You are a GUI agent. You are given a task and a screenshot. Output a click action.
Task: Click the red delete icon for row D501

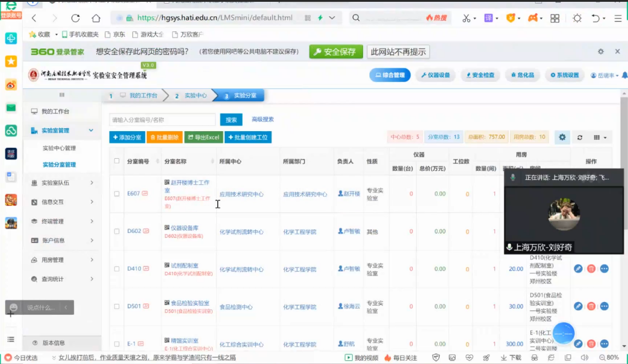click(x=591, y=306)
